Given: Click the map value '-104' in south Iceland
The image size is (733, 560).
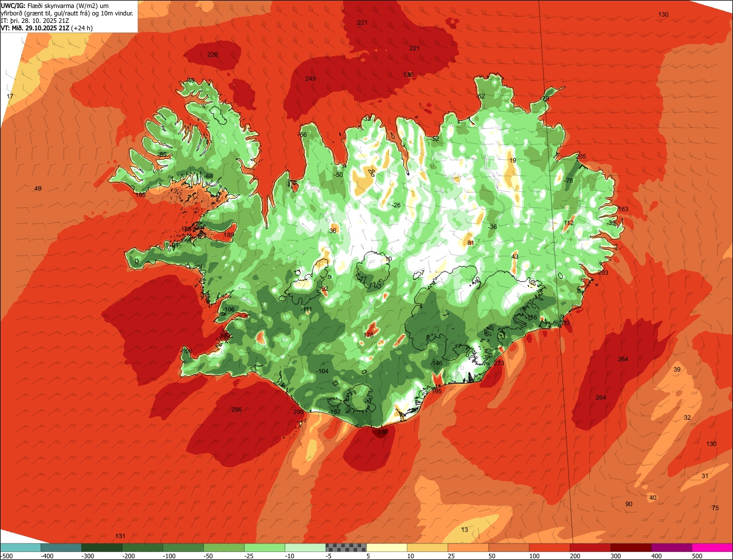Looking at the screenshot, I should pyautogui.click(x=322, y=371).
